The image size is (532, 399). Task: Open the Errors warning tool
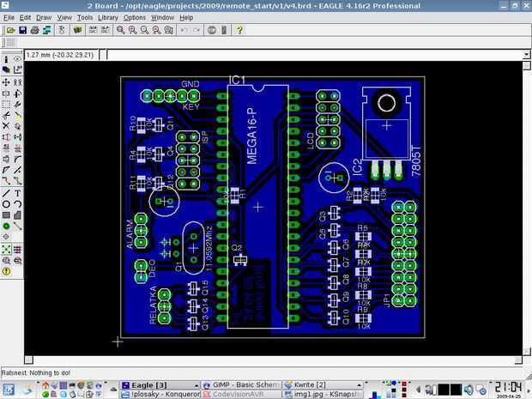(x=6, y=271)
